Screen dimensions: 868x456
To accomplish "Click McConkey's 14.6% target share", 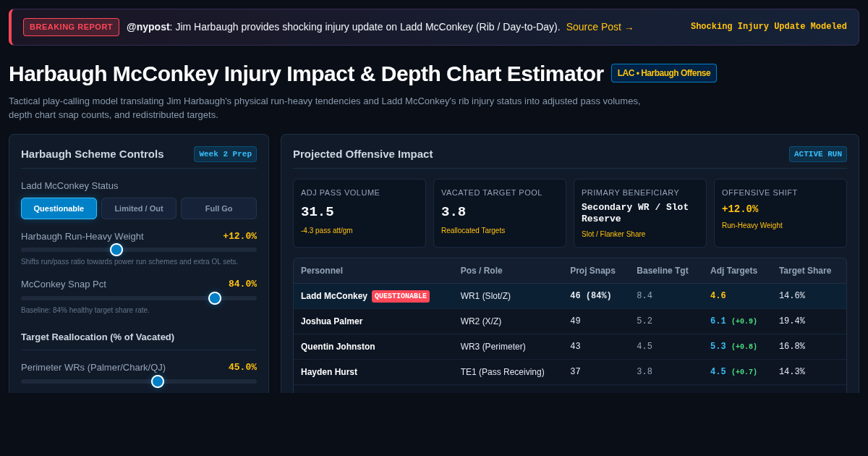I will pos(792,296).
